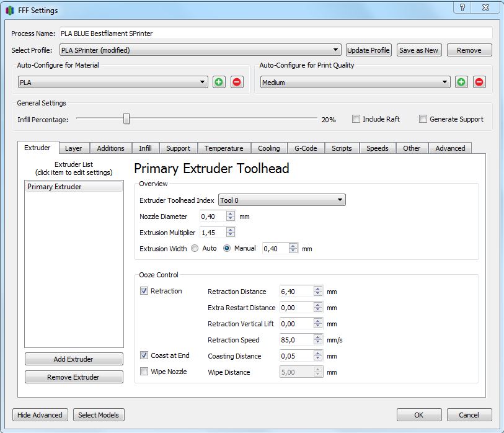Click red remove material button
Screen dimensions: 504x433
tap(237, 82)
